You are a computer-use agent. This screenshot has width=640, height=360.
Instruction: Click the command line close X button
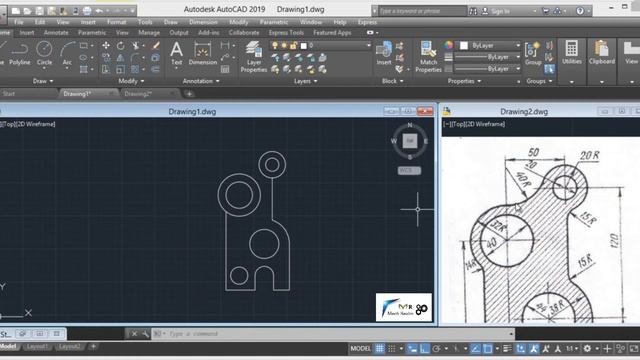(x=134, y=334)
